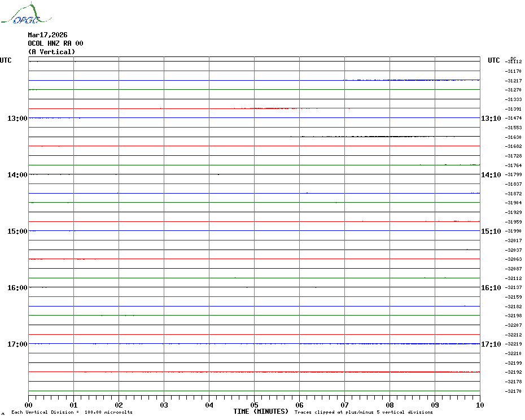Select the Mar17,2026 date text
This screenshot has width=525, height=420.
click(x=47, y=35)
